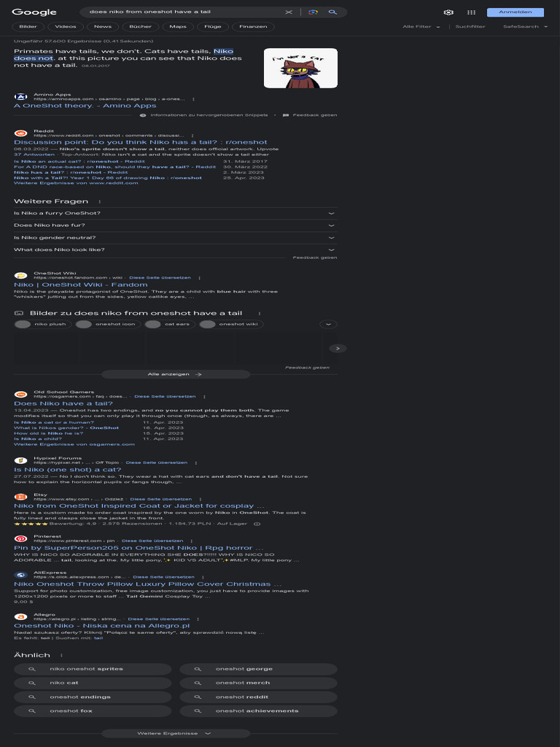Screen dimensions: 560x747
Task: Select the 'niko plush' image filter chip
Action: pyautogui.click(x=43, y=325)
